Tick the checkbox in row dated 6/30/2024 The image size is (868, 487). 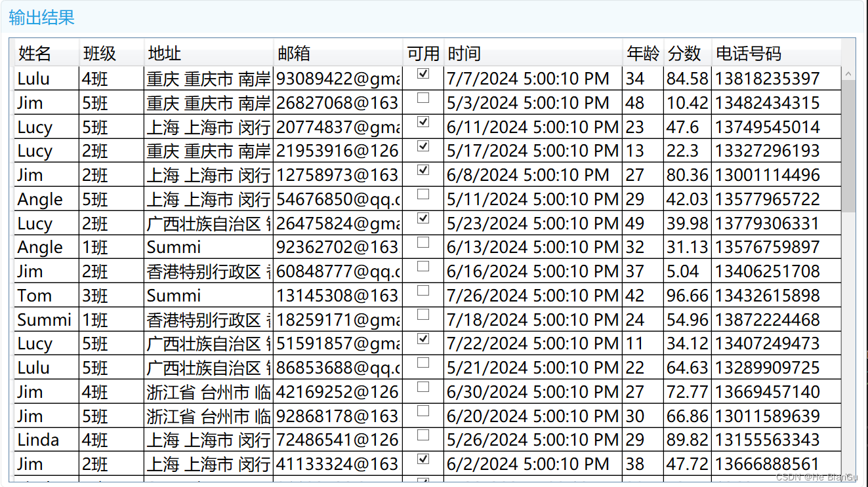click(x=423, y=387)
